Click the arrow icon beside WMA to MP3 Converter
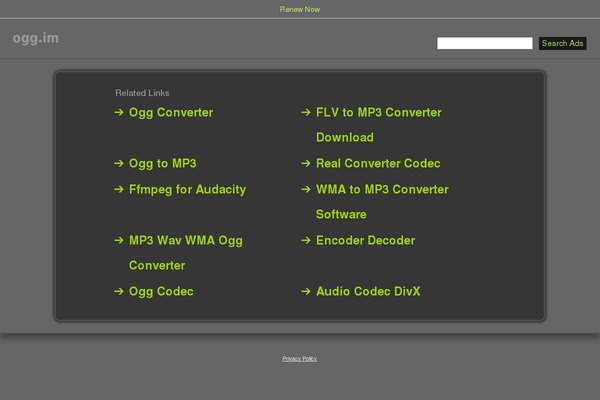The width and height of the screenshot is (600, 400). click(306, 189)
